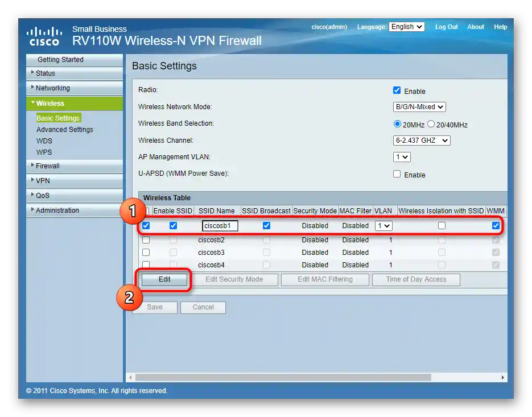This screenshot has height=417, width=532.
Task: Expand the Administration section
Action: coord(75,210)
